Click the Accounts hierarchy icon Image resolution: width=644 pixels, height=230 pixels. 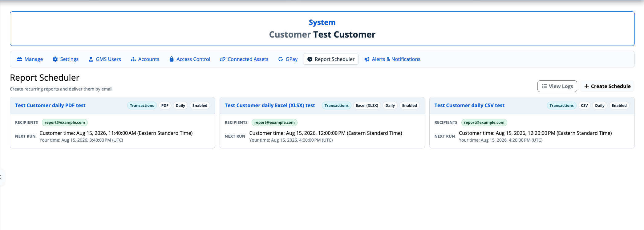[133, 59]
